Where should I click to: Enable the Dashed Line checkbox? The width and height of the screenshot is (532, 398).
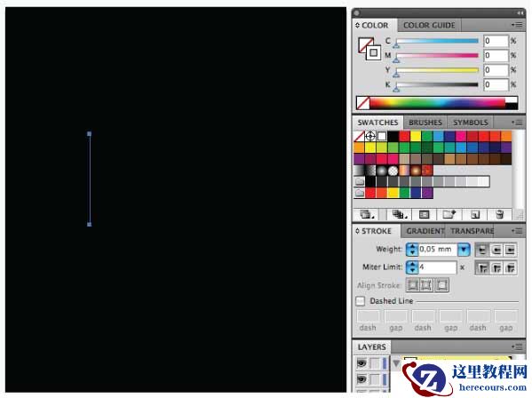tap(361, 301)
